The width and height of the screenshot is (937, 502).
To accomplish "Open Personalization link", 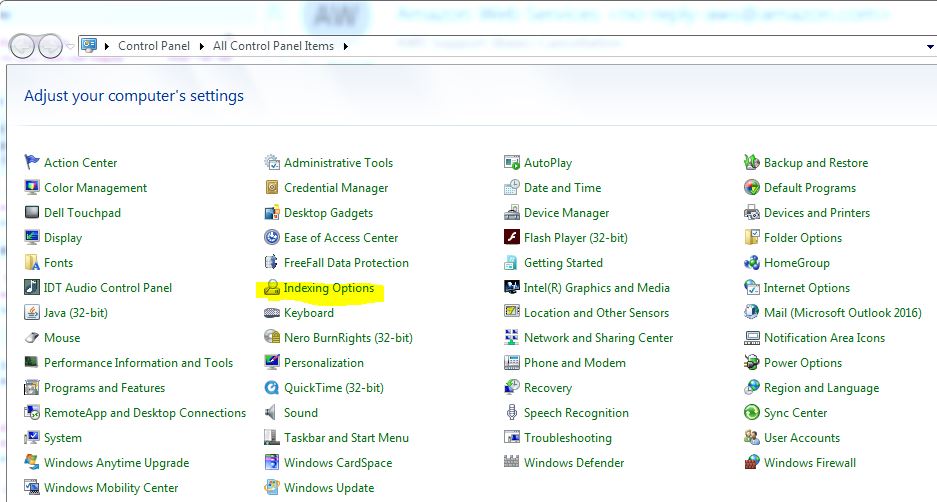I will click(324, 363).
